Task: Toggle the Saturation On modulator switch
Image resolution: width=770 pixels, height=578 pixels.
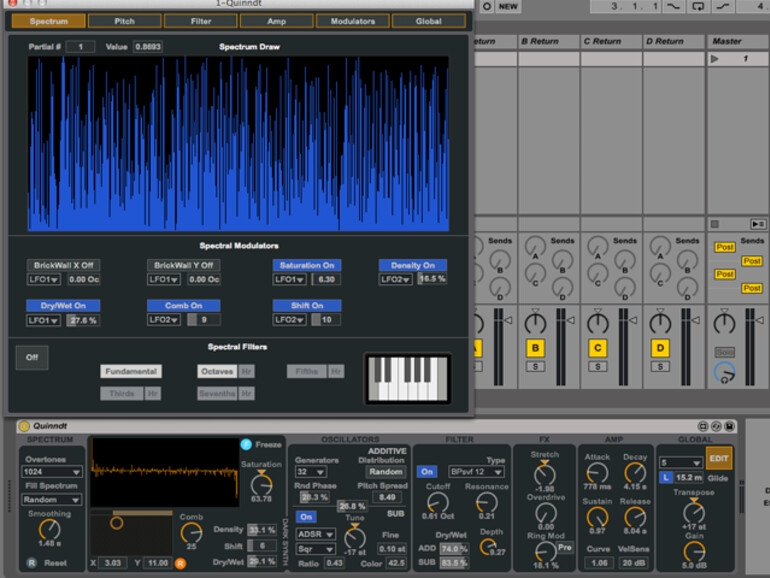Action: click(307, 265)
